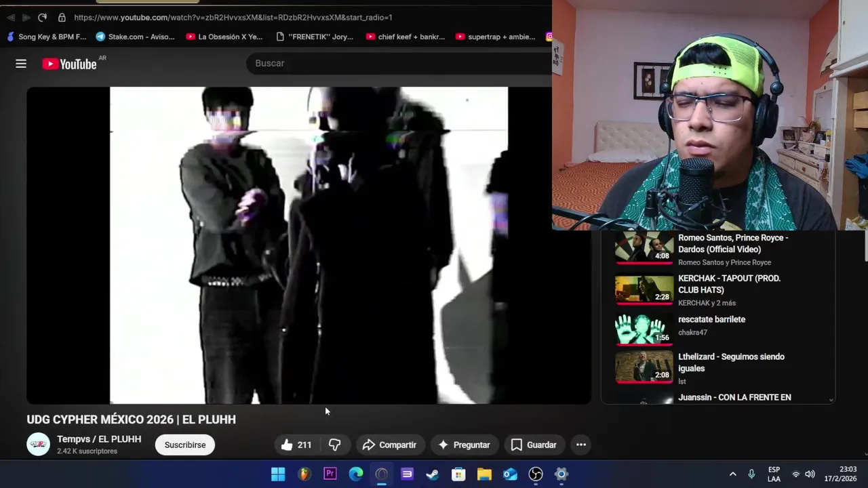The image size is (868, 488).
Task: Play Lthelizard Seguimos siendo iguales thumbnail
Action: click(x=644, y=366)
